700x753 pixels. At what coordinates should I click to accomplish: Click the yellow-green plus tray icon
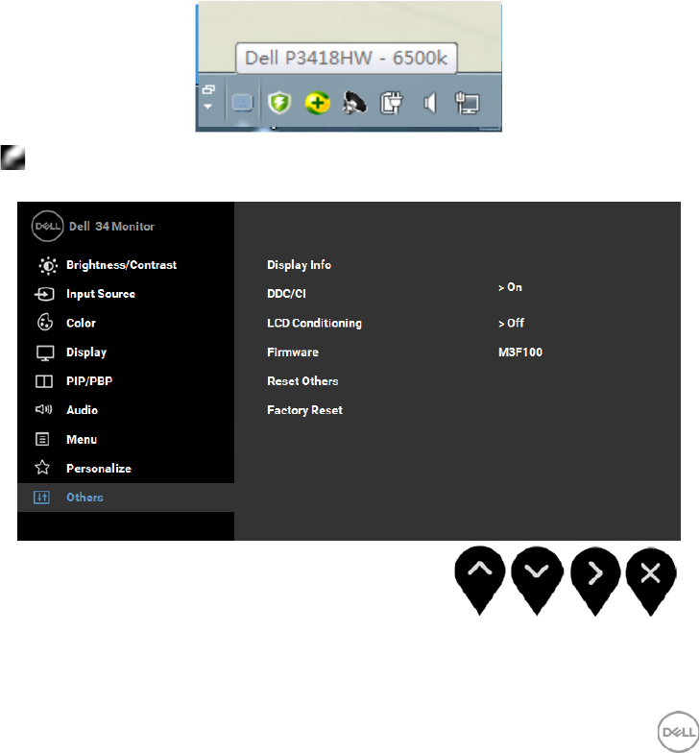[317, 103]
